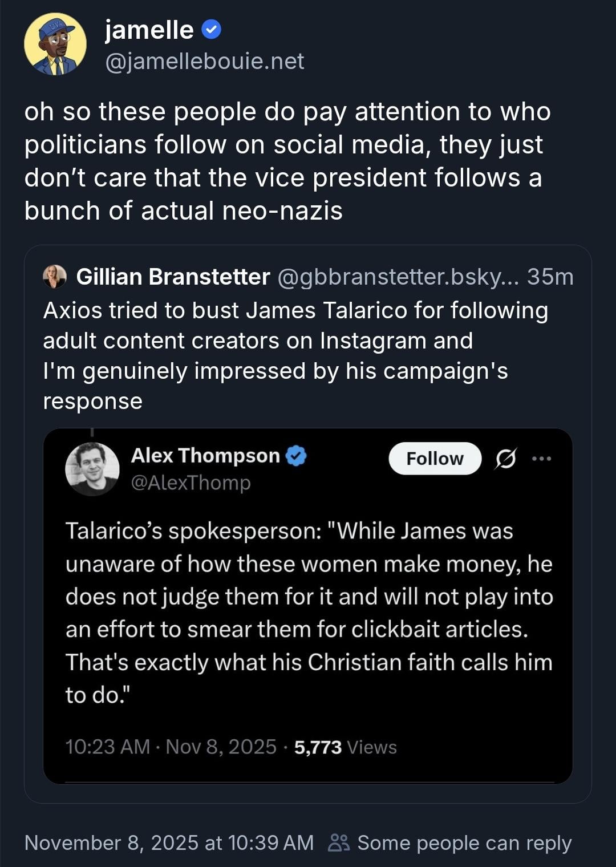
Task: Click the blue verified badge beside jamelle
Action: 212,30
